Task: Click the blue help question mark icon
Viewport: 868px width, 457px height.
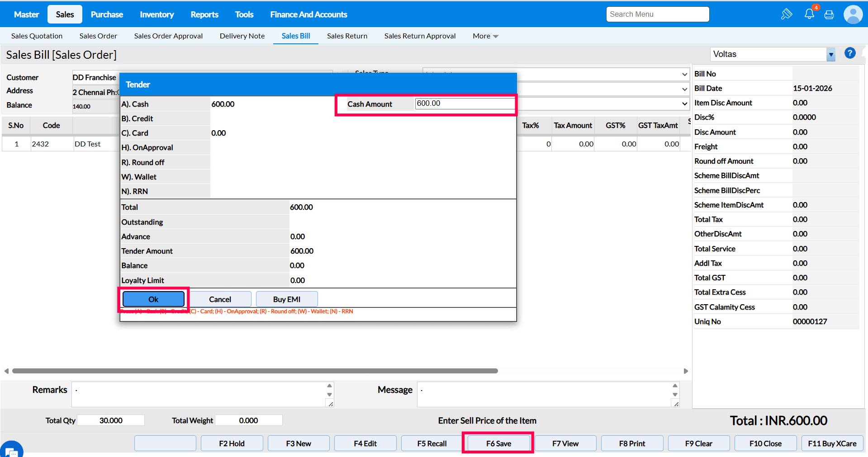Action: coord(850,53)
